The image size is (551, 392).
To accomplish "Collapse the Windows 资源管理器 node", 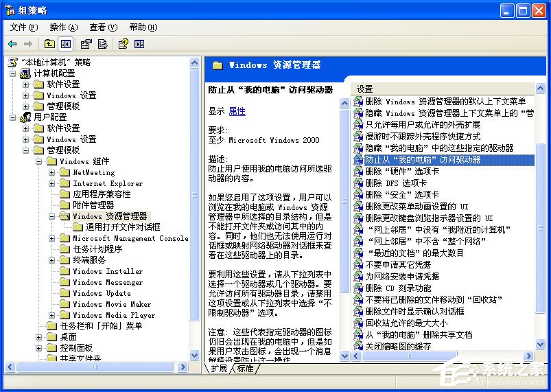I will tap(51, 216).
